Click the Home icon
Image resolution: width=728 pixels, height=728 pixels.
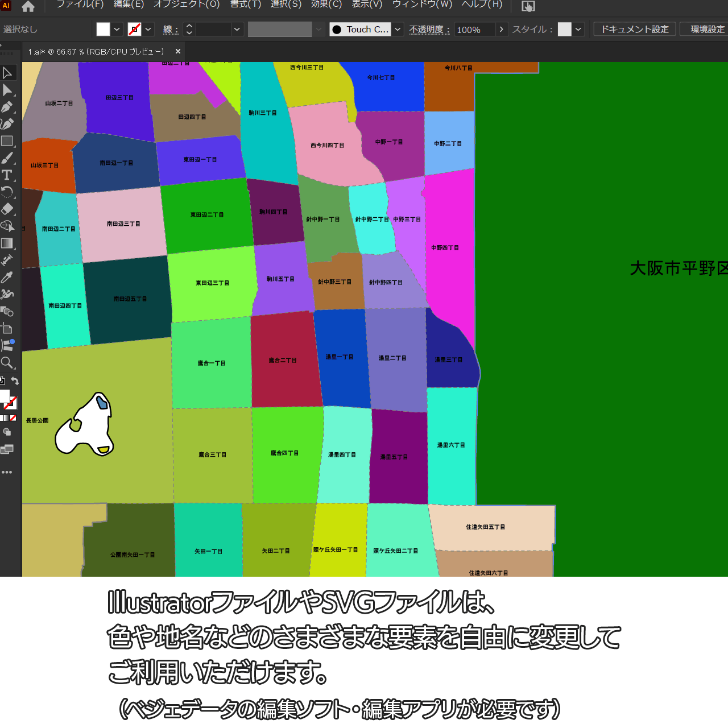[x=28, y=6]
